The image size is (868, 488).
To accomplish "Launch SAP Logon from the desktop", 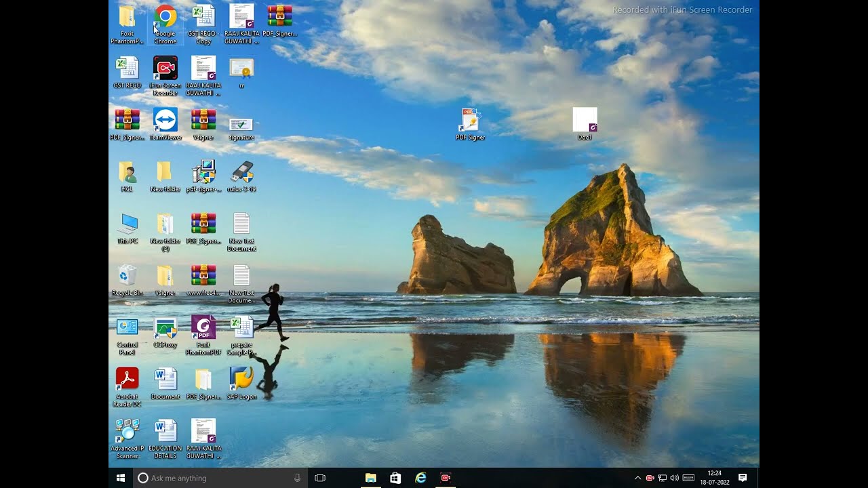I will point(241,384).
